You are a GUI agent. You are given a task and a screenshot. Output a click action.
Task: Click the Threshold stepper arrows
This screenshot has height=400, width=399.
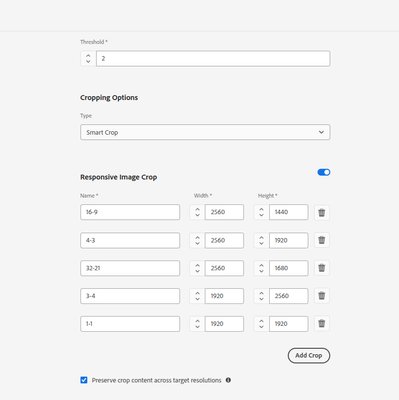point(88,59)
